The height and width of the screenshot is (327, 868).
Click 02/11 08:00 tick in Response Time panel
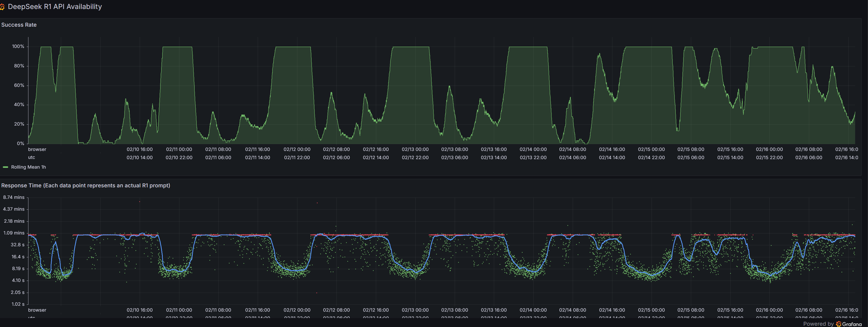[218, 310]
